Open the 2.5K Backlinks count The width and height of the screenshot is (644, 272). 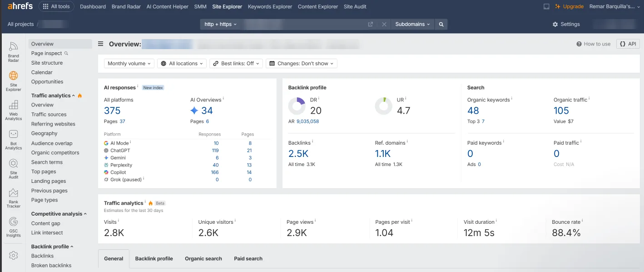(298, 154)
